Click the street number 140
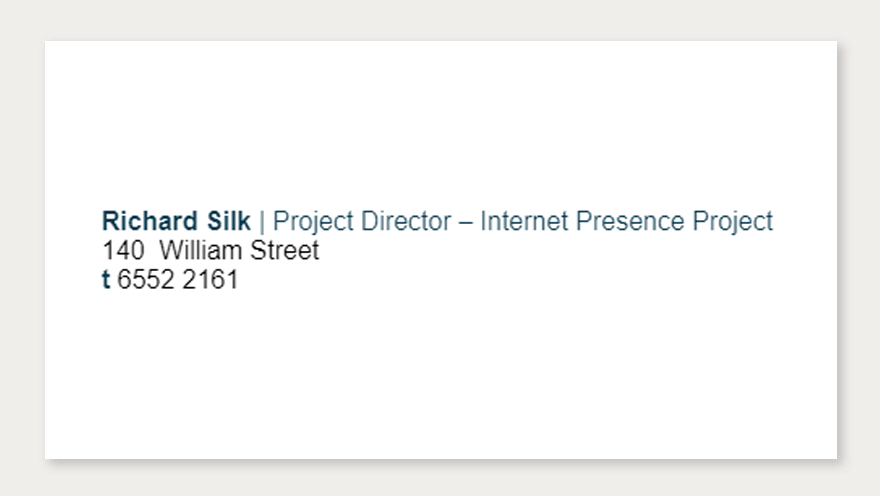Viewport: 880px width, 496px height. [x=123, y=250]
